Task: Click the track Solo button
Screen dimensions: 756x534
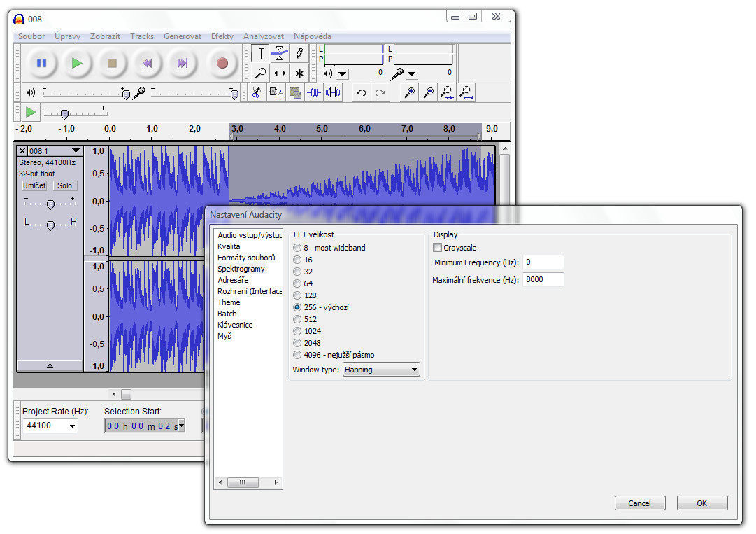Action: pos(64,185)
